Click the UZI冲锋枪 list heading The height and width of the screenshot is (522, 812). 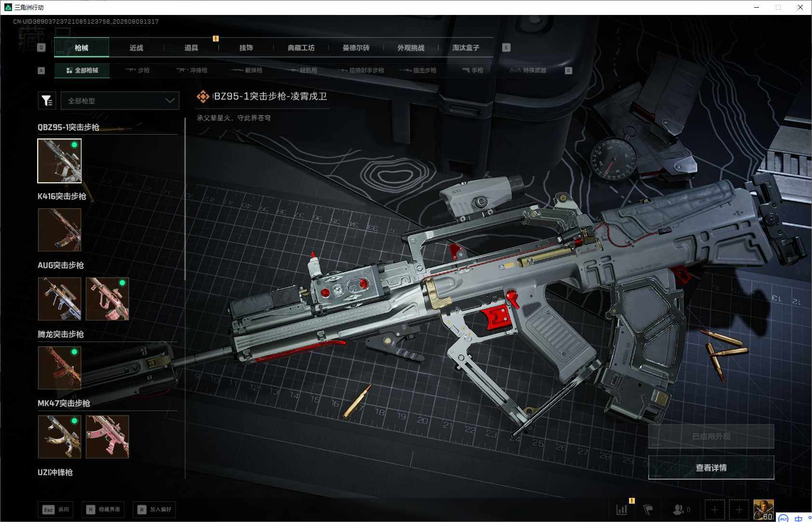pos(55,472)
